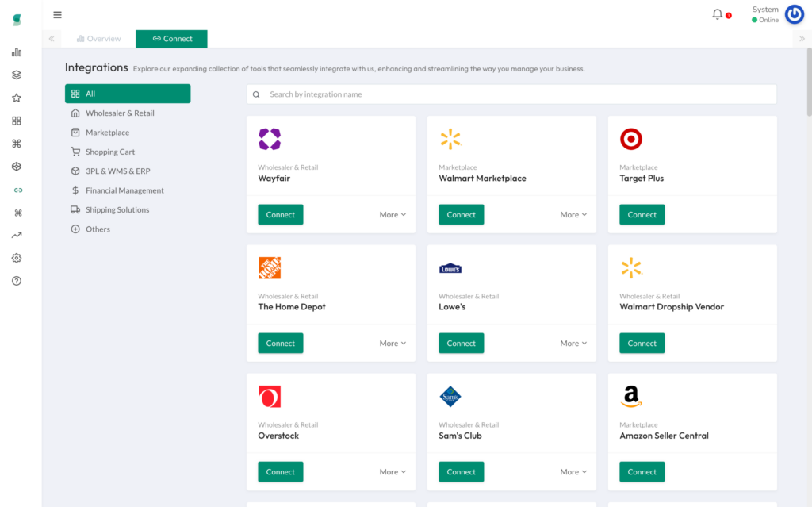Viewport: 812px width, 507px height.
Task: Expand More options for Lowe's
Action: (x=573, y=344)
